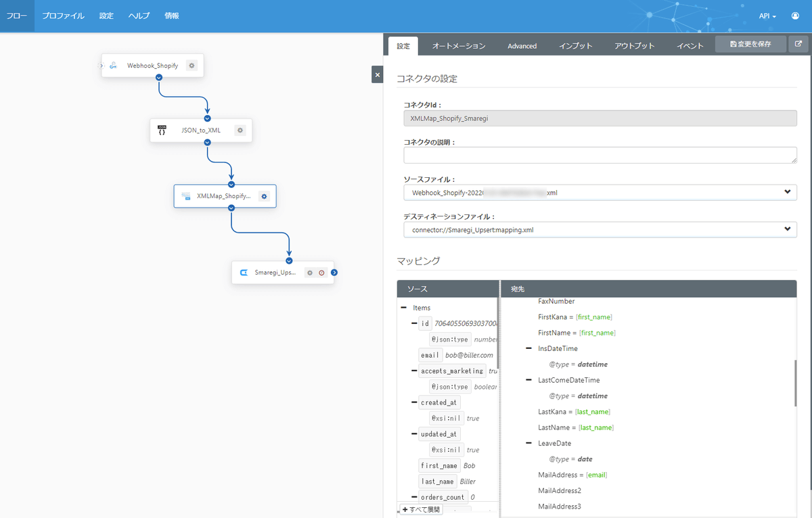
Task: Click the ソース column header
Action: [x=448, y=289]
